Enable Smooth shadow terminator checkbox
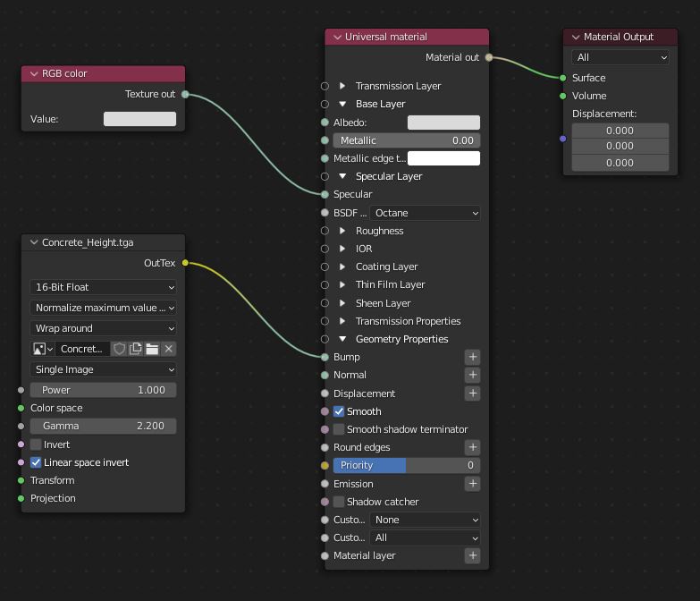The height and width of the screenshot is (601, 700). coord(339,429)
